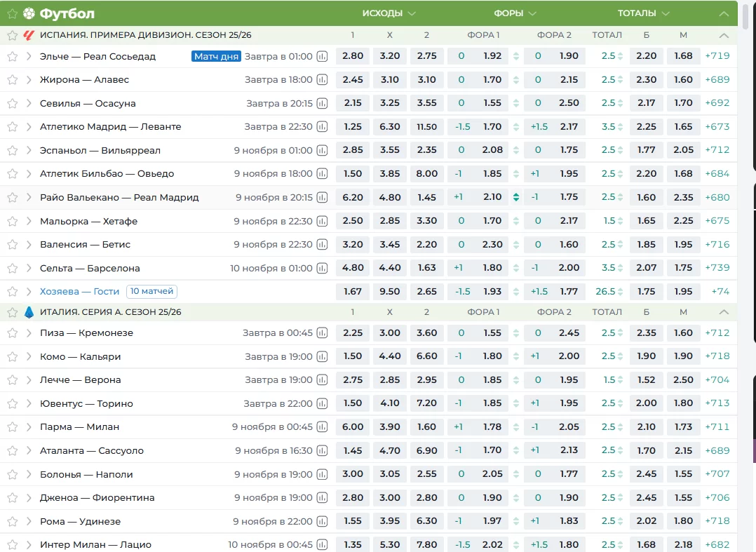Click the football icon next to Футбол
Screen dimensions: 756x552
tap(29, 13)
